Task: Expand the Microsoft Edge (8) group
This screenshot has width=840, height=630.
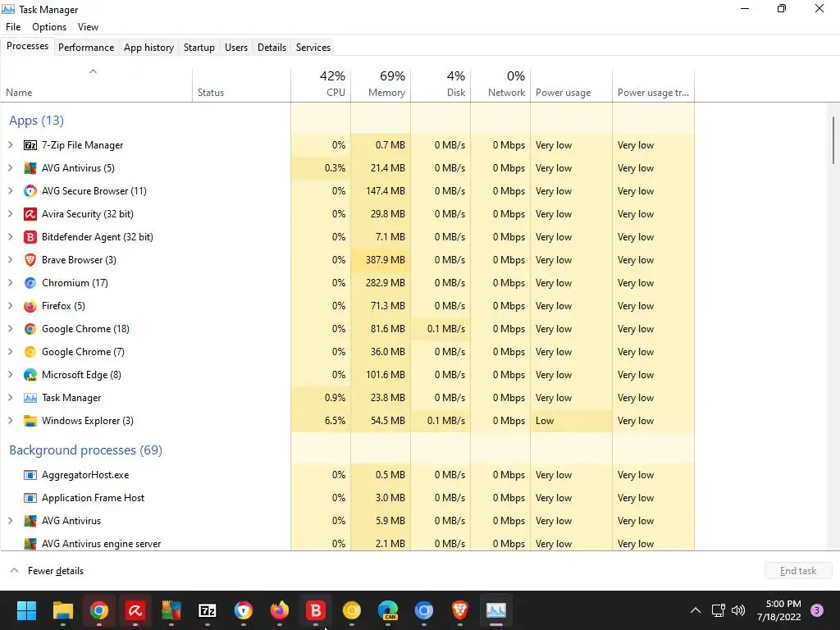Action: pos(10,375)
